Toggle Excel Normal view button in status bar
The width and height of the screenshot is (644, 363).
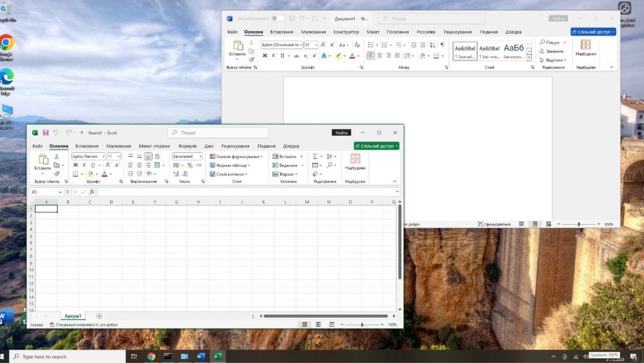coord(305,324)
